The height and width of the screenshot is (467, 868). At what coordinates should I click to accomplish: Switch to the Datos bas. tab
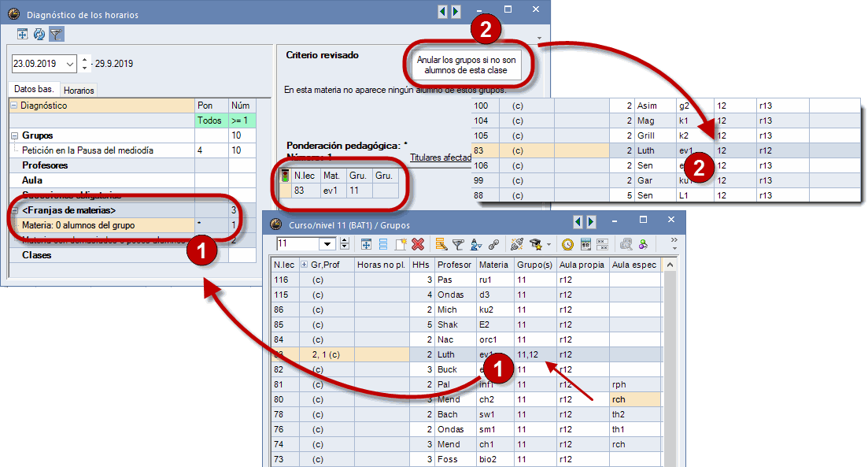pyautogui.click(x=34, y=89)
